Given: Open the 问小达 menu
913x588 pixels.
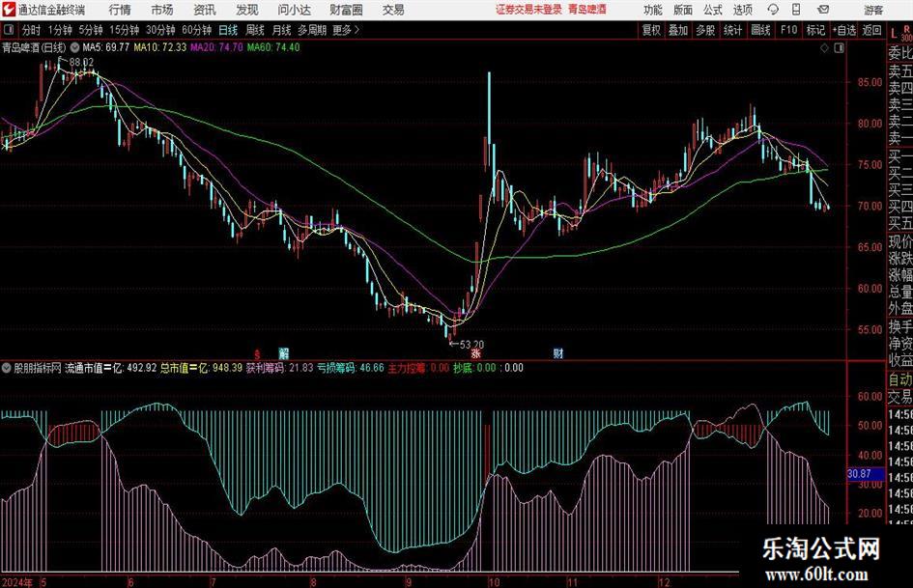Looking at the screenshot, I should tap(294, 10).
